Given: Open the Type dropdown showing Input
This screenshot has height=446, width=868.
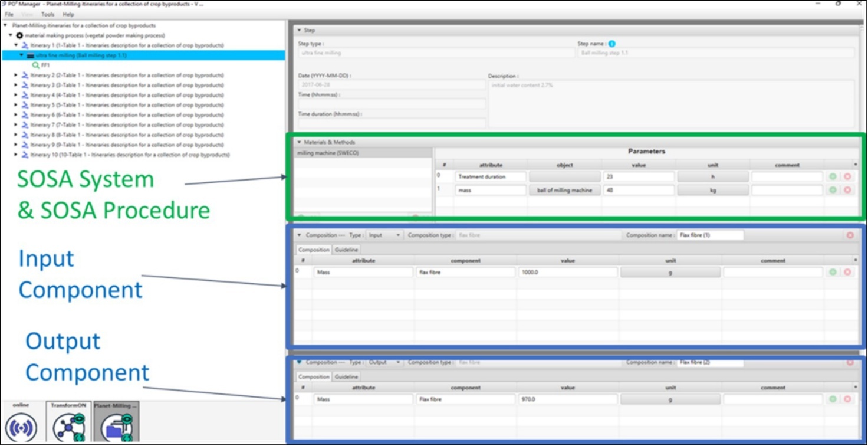Looking at the screenshot, I should (x=384, y=235).
